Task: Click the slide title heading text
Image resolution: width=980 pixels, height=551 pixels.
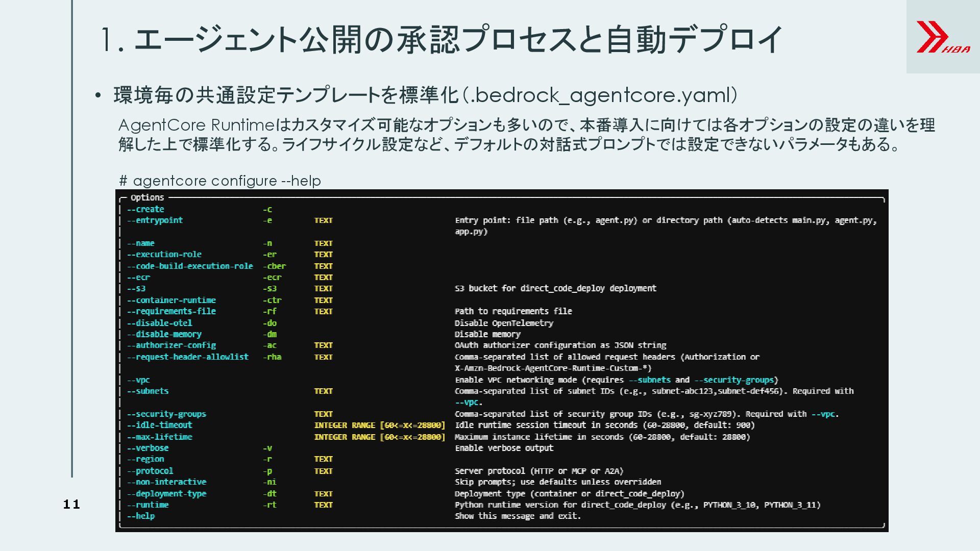Action: [x=441, y=39]
